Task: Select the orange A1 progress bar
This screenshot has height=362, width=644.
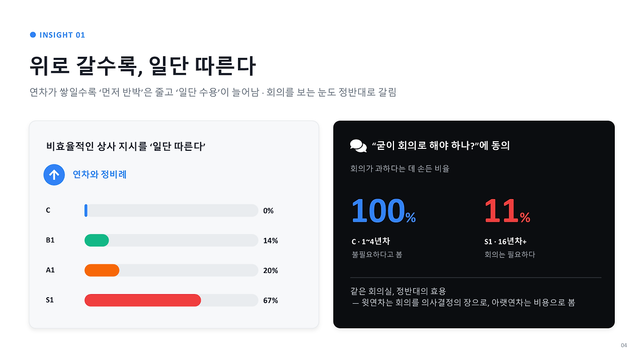Action: pyautogui.click(x=102, y=270)
